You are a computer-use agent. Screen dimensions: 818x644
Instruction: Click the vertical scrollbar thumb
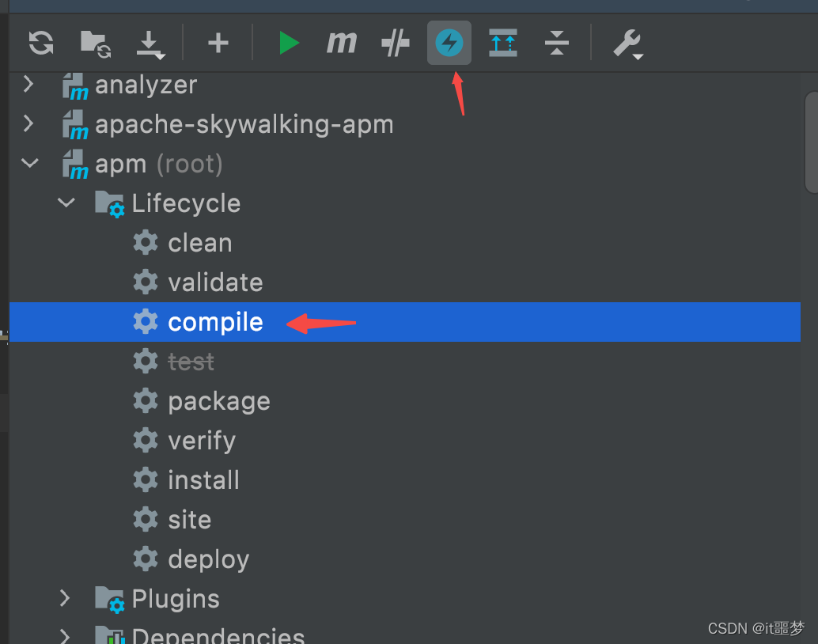click(811, 142)
